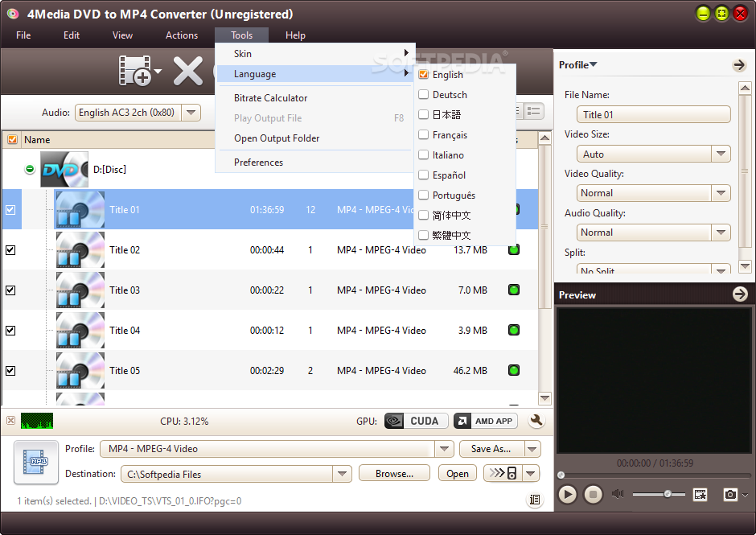The width and height of the screenshot is (756, 535).
Task: Click the preview volume slider
Action: click(659, 494)
